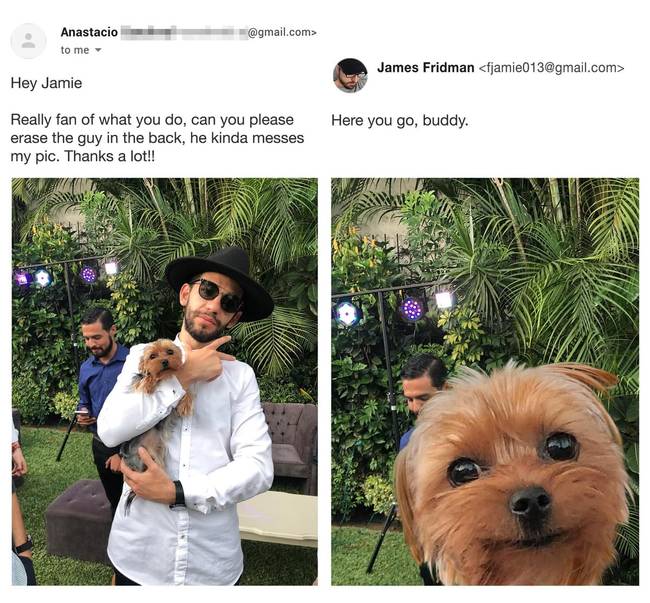Click the purple ottoman in the original photo
650x603 pixels.
click(79, 520)
